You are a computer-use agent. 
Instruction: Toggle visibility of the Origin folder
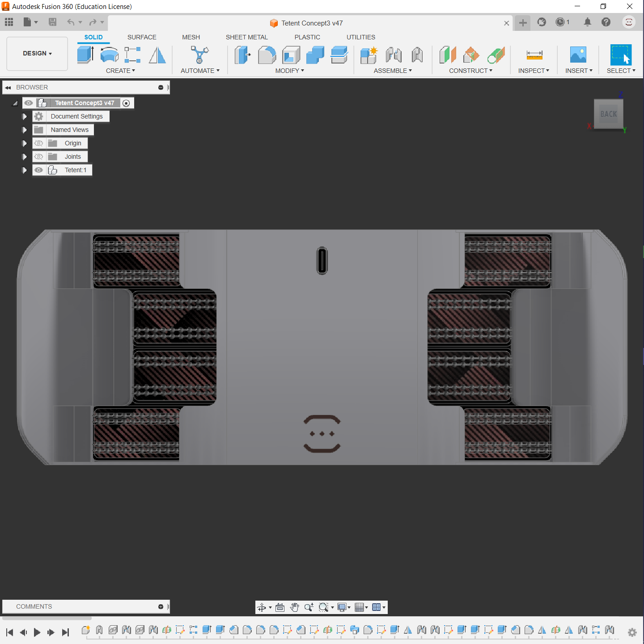click(39, 143)
